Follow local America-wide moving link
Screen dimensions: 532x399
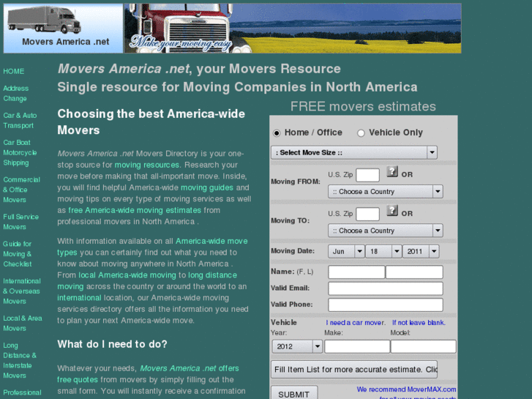[127, 275]
